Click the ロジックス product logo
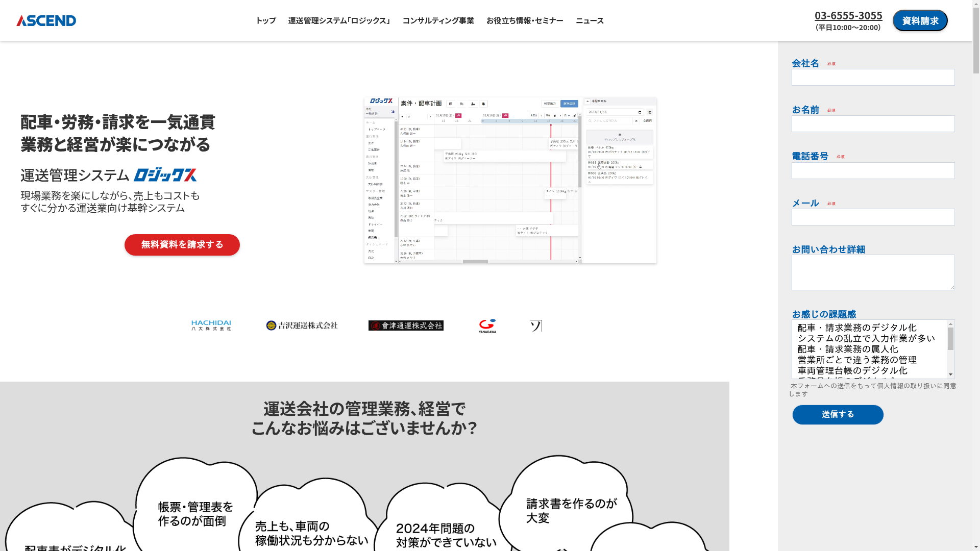 pyautogui.click(x=165, y=174)
